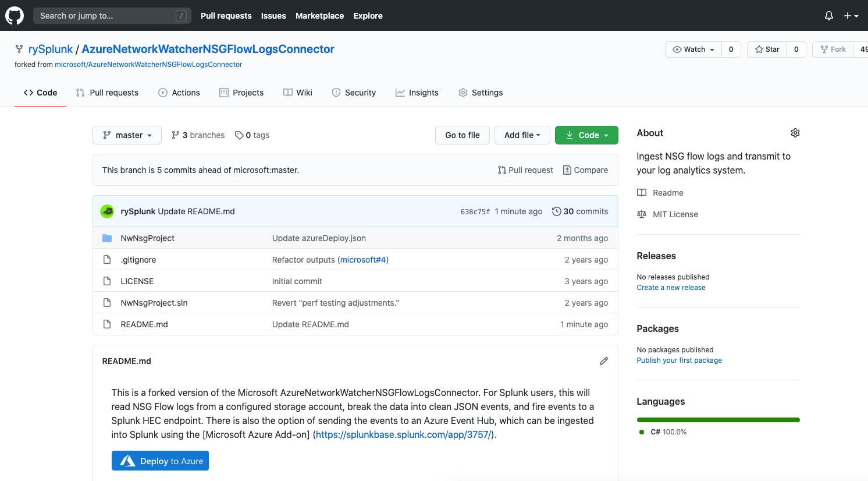Open the Revert perf testing adjustments commit

coord(336,303)
